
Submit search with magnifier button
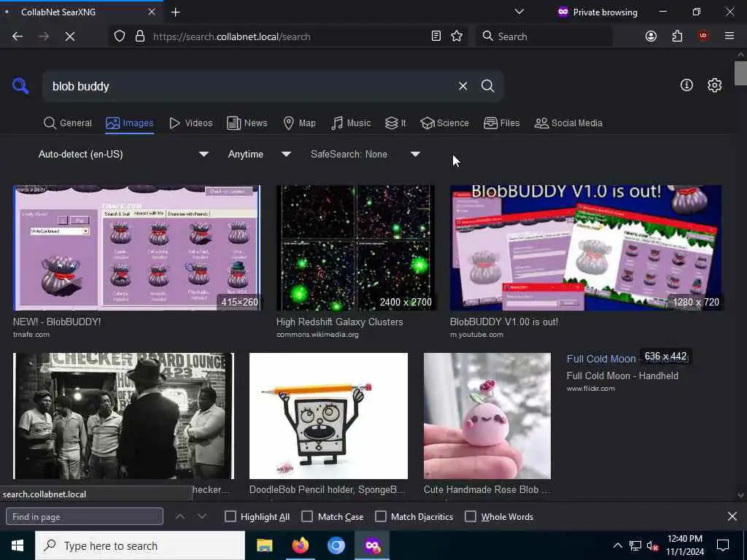[487, 86]
